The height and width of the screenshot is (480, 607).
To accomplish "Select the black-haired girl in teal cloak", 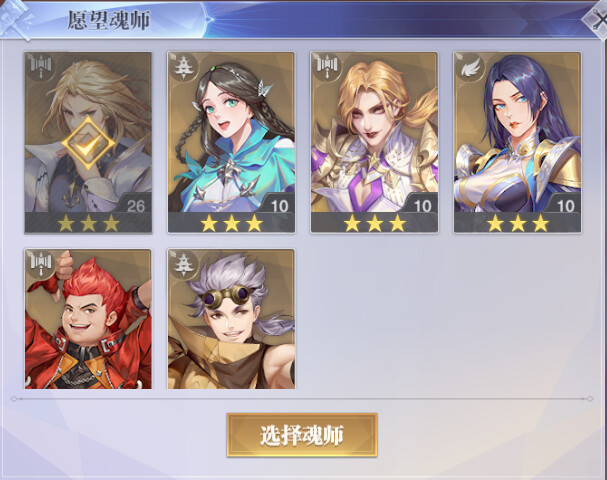I will tap(231, 142).
